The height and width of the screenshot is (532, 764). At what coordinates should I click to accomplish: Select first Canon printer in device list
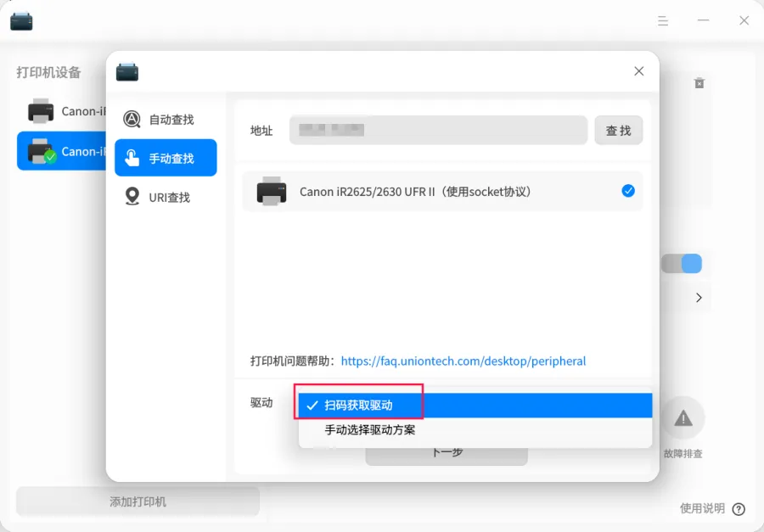click(62, 111)
